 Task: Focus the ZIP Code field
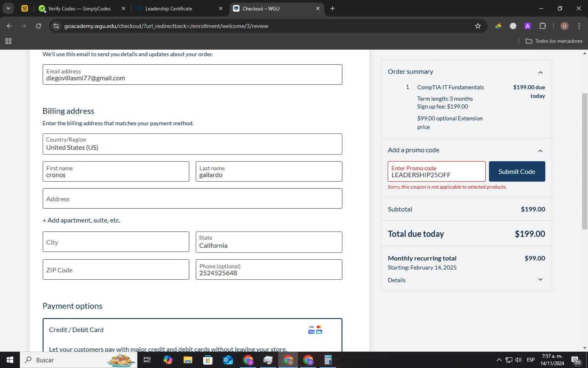[x=116, y=270]
